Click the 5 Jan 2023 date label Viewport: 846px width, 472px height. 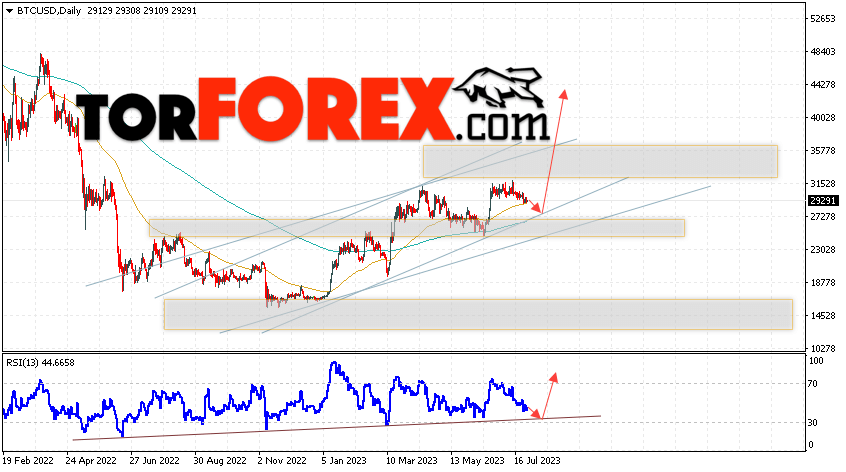344,461
